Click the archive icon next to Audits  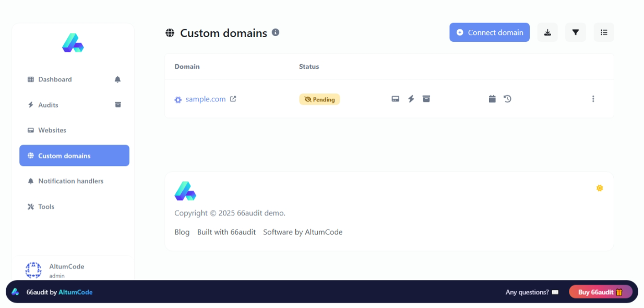118,104
